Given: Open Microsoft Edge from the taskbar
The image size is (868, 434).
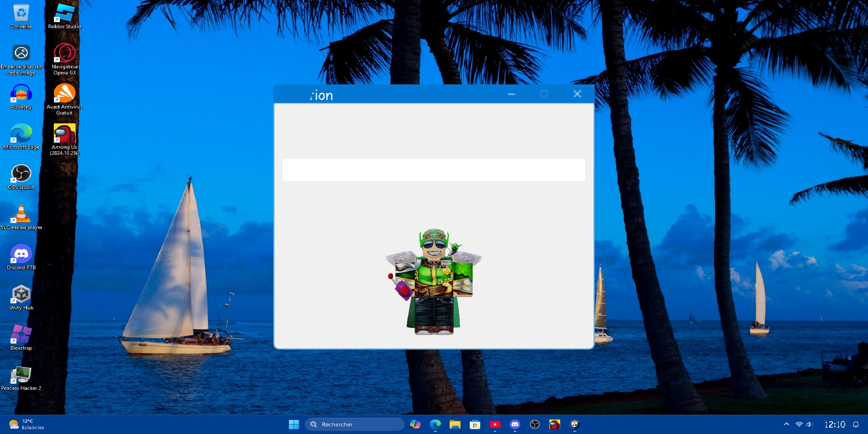Looking at the screenshot, I should pyautogui.click(x=435, y=424).
